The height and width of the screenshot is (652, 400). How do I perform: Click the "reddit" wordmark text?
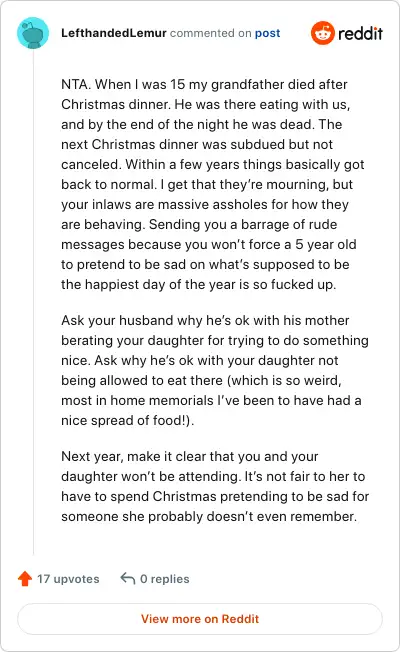[360, 33]
